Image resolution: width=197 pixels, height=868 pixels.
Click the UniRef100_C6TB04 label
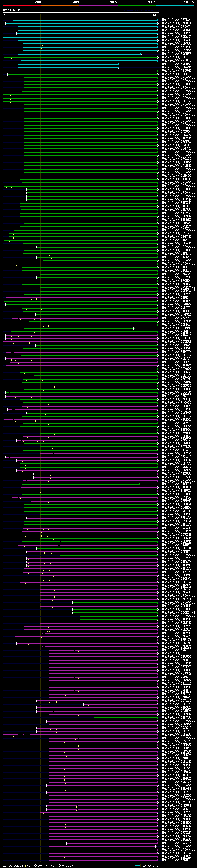tap(177, 20)
